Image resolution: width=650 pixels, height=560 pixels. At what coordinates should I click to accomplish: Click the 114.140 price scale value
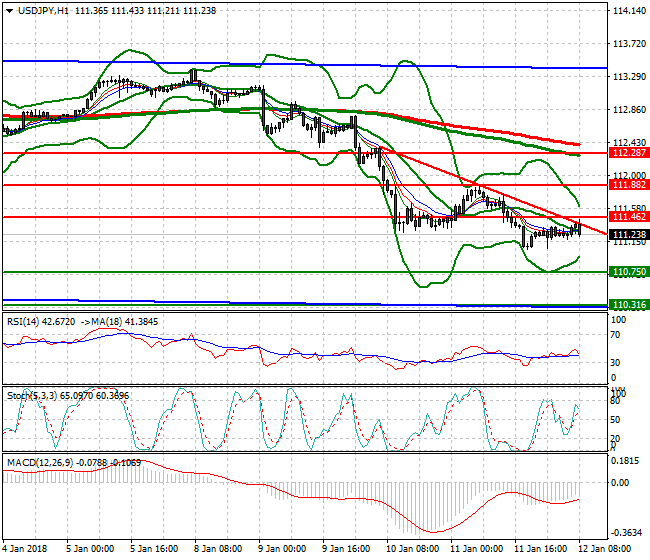tap(629, 11)
